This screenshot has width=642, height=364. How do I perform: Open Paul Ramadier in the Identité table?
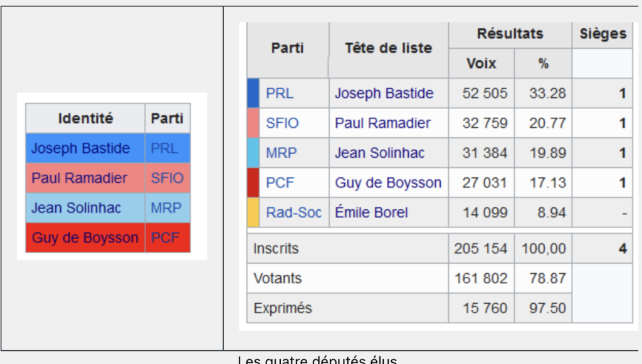80,178
